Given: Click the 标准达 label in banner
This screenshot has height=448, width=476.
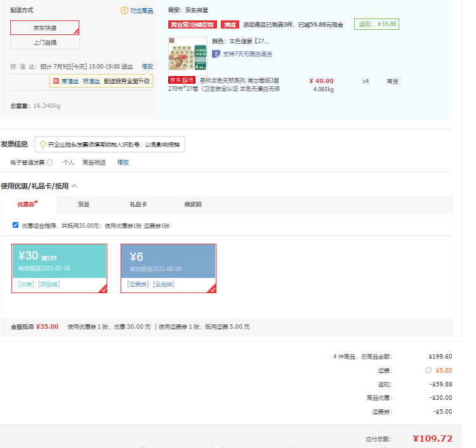Looking at the screenshot, I should click(x=91, y=81).
